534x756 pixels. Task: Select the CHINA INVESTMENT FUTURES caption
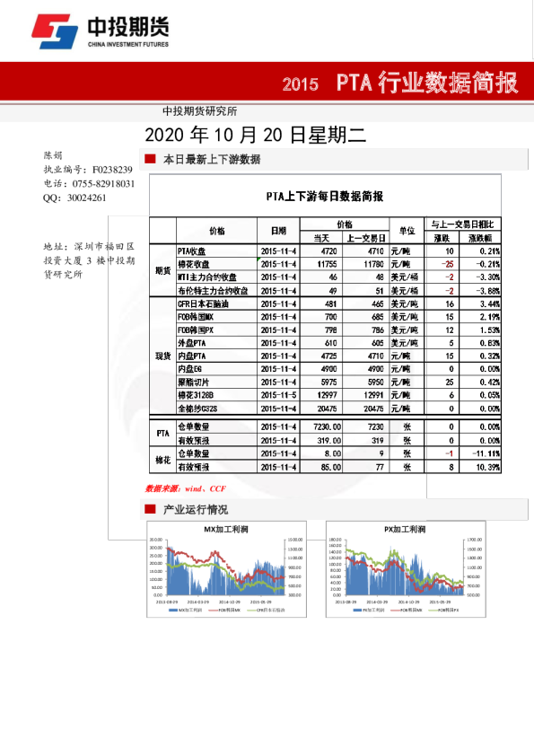pyautogui.click(x=128, y=44)
